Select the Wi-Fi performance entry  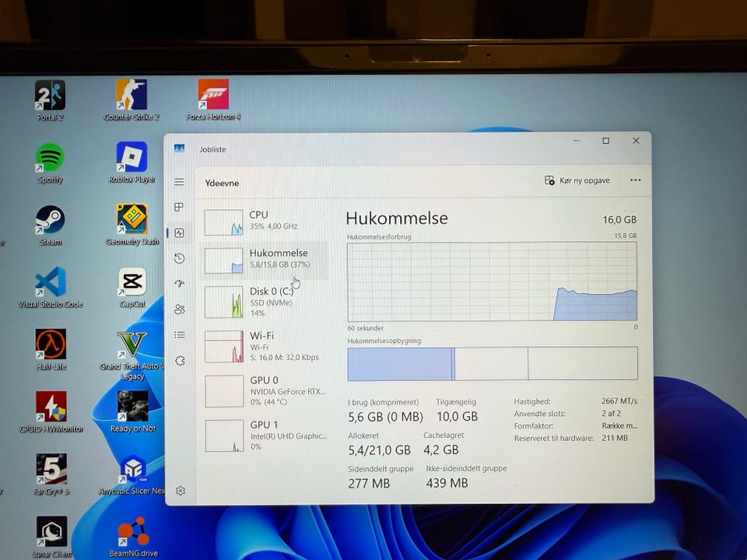click(x=265, y=346)
